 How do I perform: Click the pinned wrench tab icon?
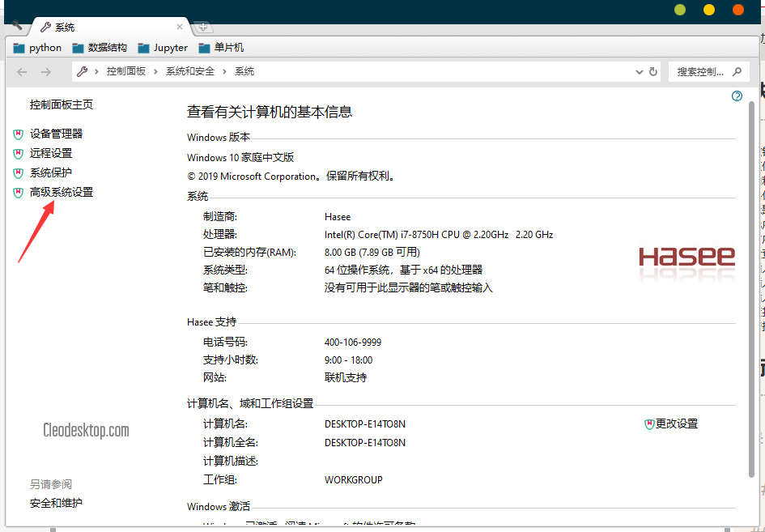pos(17,25)
